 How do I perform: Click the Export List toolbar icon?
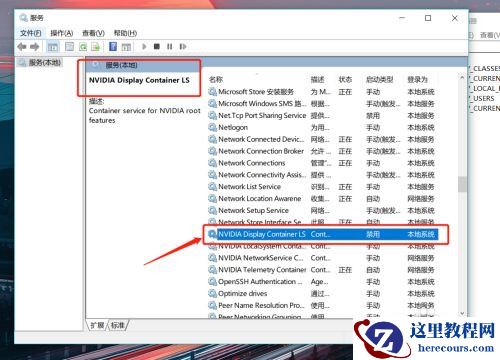(x=96, y=47)
